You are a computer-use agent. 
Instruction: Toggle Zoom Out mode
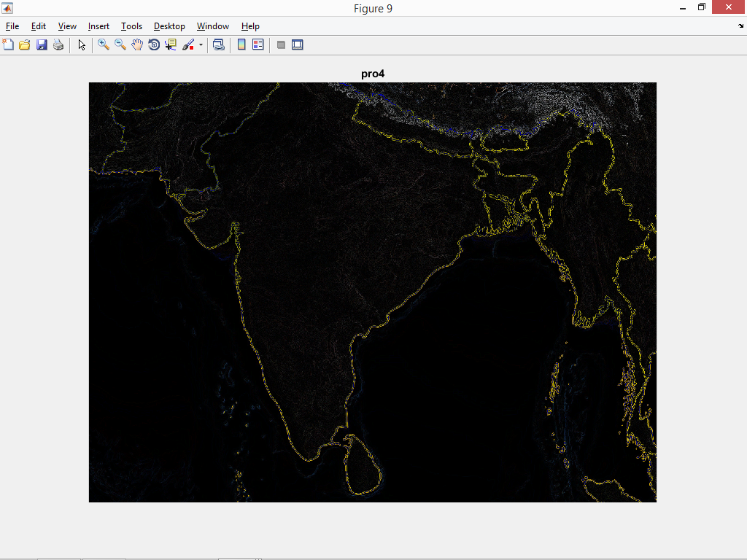[120, 44]
